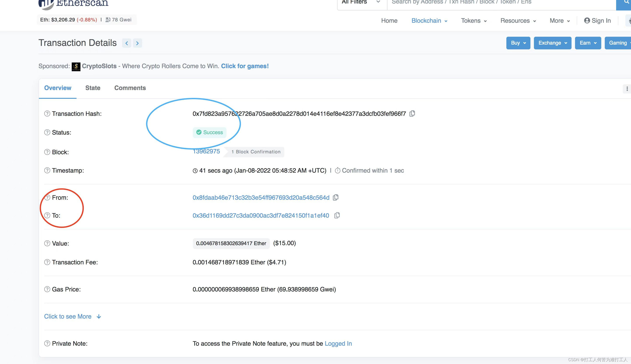Click the copy icon next to transaction hash
The width and height of the screenshot is (631, 364).
(412, 114)
